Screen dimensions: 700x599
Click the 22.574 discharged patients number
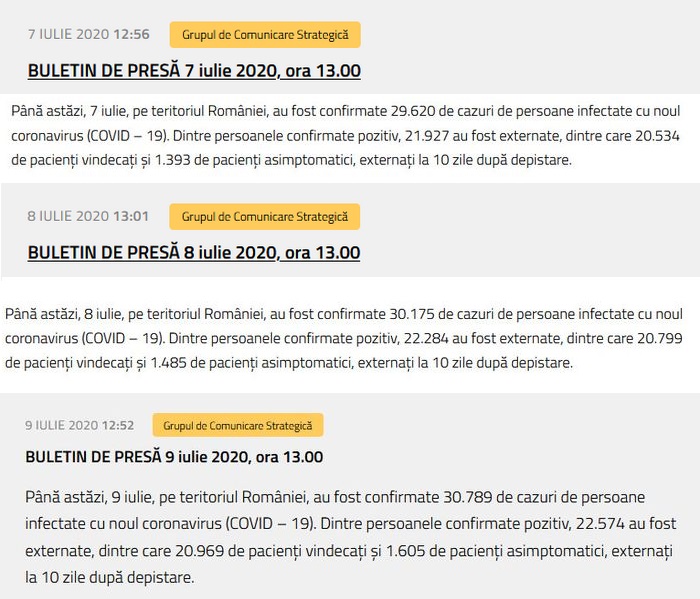[x=600, y=524]
